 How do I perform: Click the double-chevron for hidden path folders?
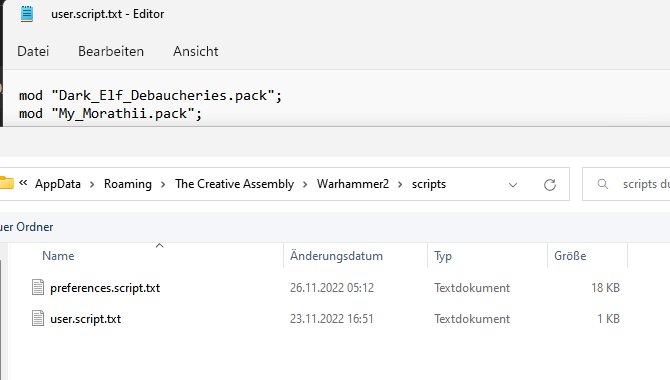(23, 183)
